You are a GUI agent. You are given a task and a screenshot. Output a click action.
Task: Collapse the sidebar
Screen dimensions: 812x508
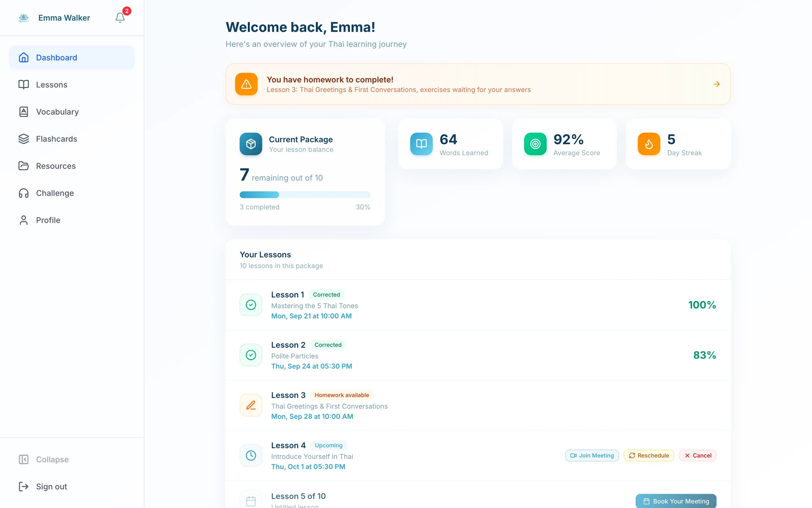(x=72, y=459)
